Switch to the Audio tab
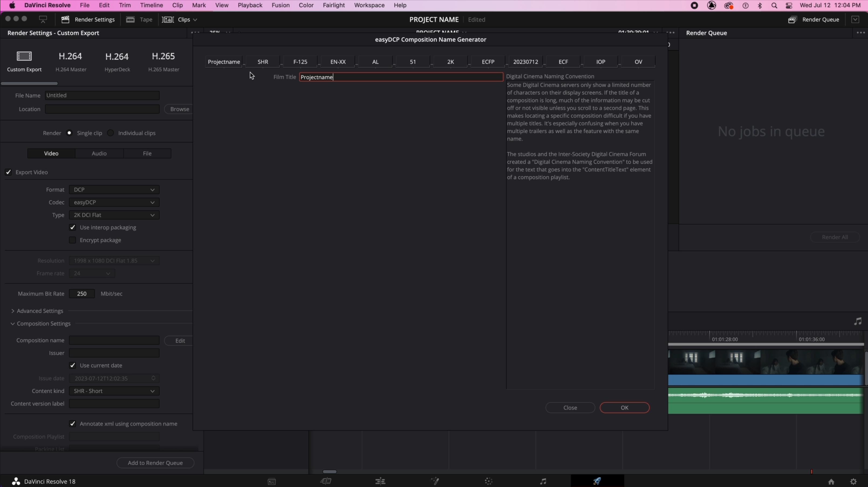This screenshot has width=868, height=487. coord(99,153)
